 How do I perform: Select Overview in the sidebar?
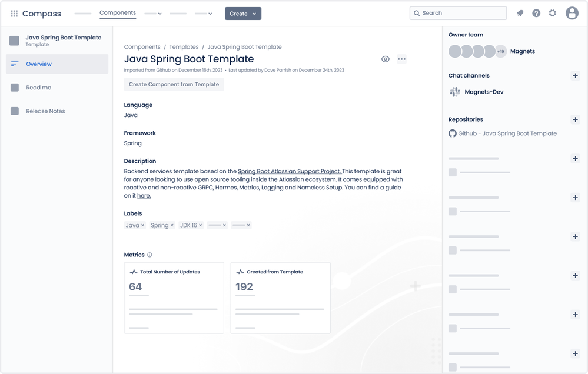(x=57, y=64)
